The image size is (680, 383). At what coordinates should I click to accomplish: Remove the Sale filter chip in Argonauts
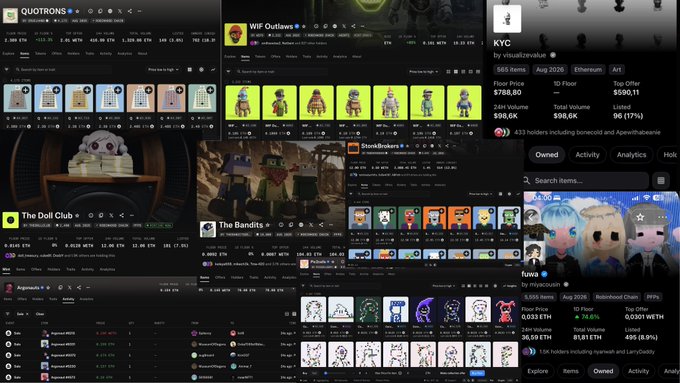pyautogui.click(x=27, y=314)
